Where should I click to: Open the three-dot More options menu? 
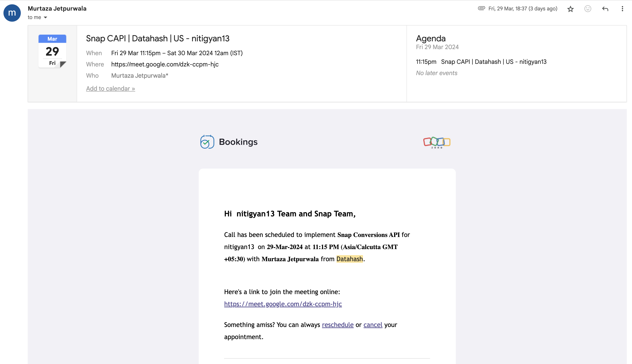click(622, 9)
